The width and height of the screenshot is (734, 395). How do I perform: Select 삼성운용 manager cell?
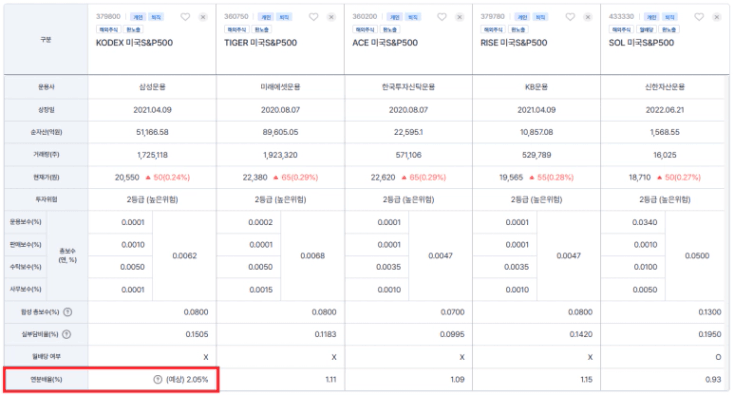[x=152, y=87]
